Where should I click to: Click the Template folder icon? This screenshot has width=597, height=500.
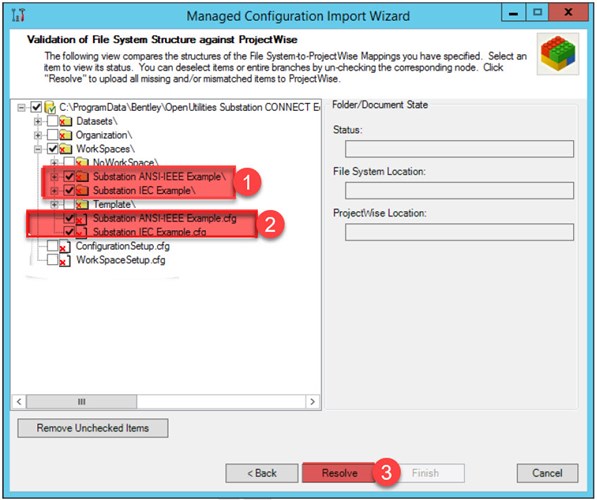pos(82,204)
